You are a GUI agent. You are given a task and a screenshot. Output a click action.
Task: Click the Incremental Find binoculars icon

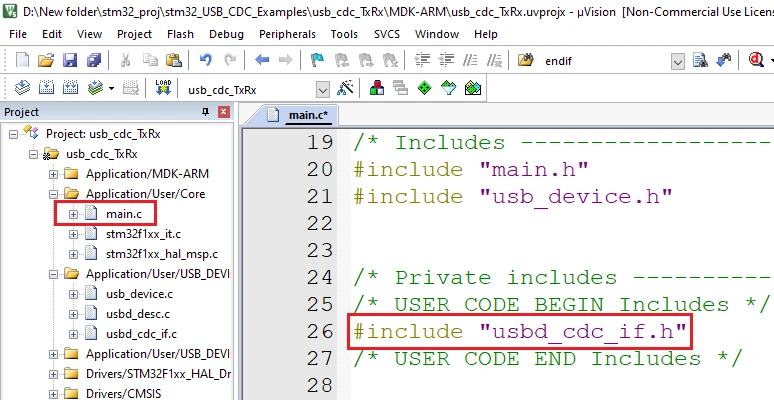tap(724, 61)
